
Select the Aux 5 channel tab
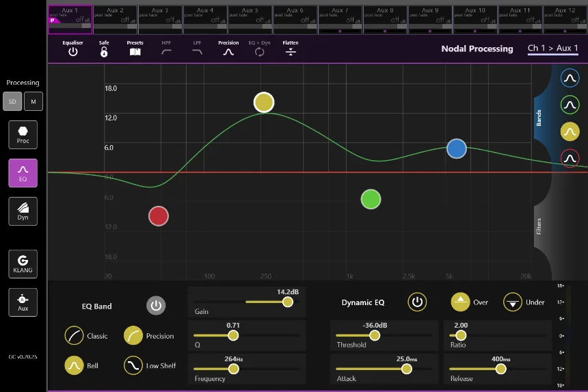click(x=250, y=20)
